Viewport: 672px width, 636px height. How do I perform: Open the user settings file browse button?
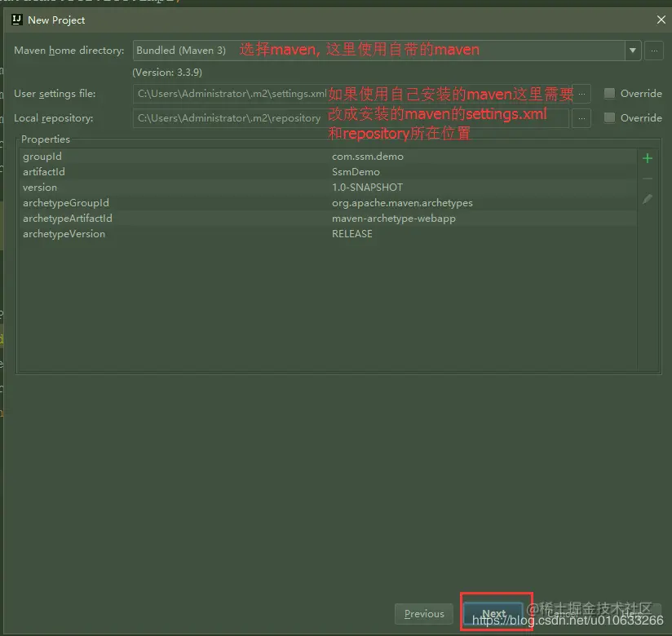581,94
